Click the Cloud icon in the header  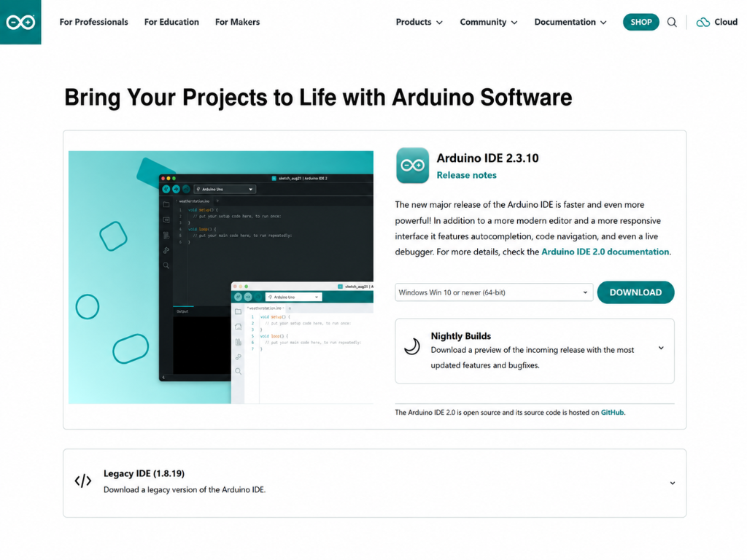(x=703, y=23)
